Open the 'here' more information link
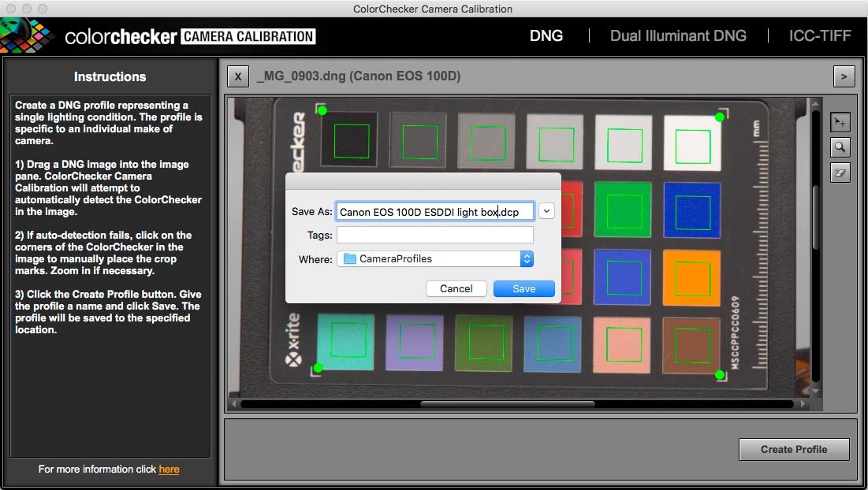 point(169,469)
